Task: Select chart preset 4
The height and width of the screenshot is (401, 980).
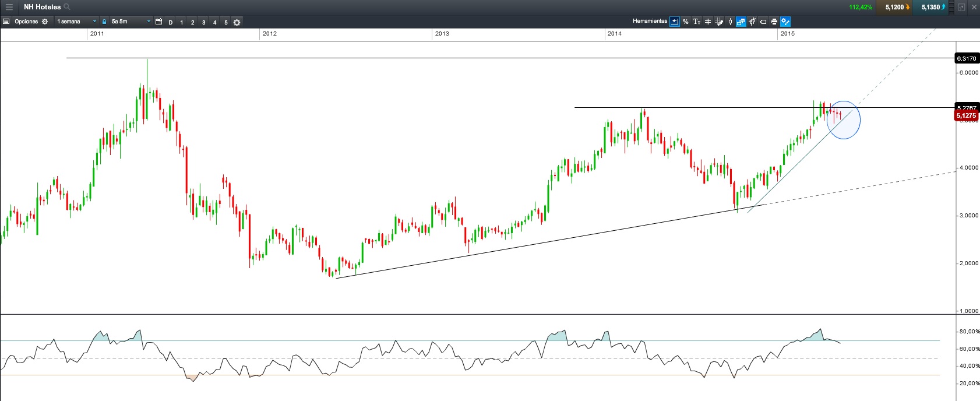Action: (215, 22)
